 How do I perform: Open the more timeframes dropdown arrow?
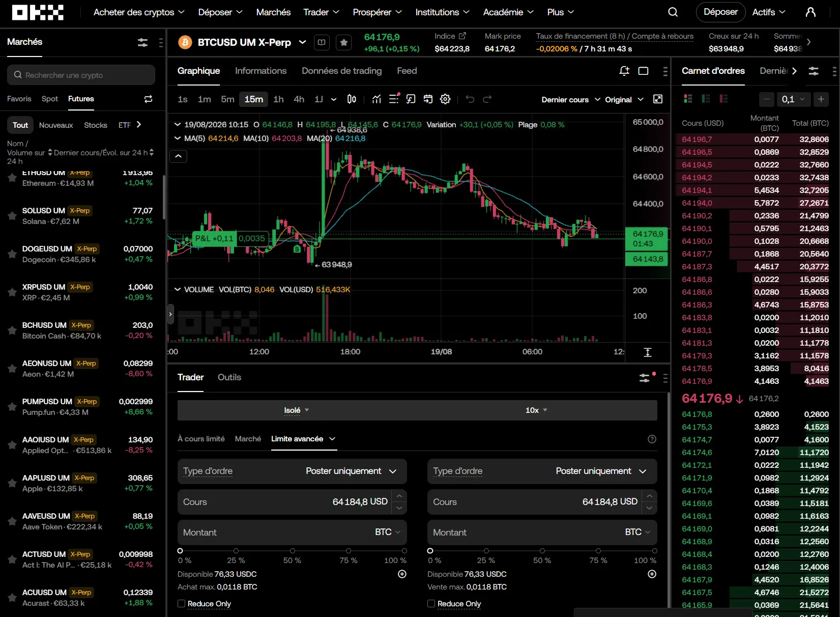[334, 99]
